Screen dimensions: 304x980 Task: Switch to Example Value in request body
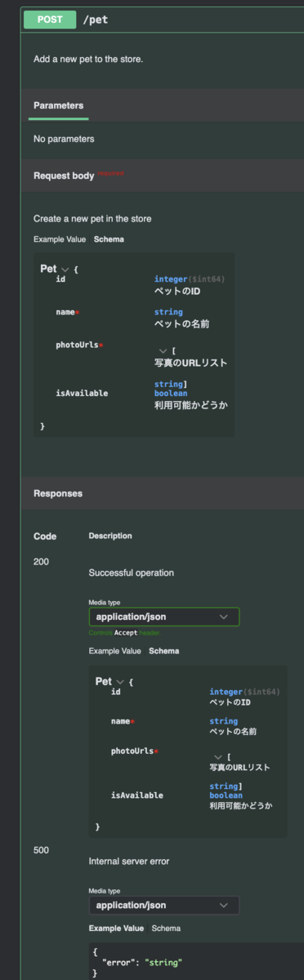tap(60, 239)
